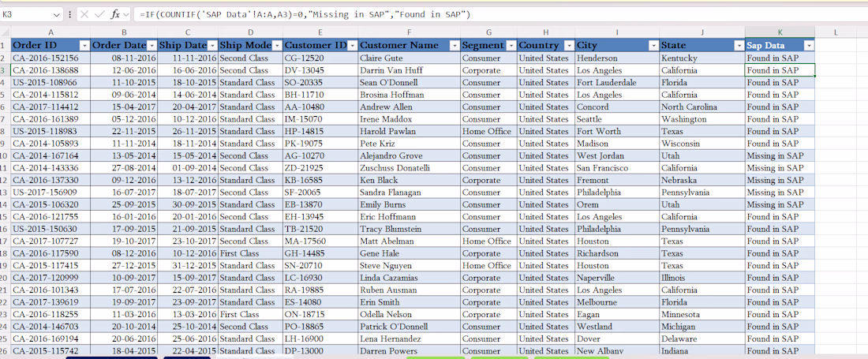Click Home Office segment in Harold Pawlan row
The image size is (868, 359).
(x=488, y=131)
